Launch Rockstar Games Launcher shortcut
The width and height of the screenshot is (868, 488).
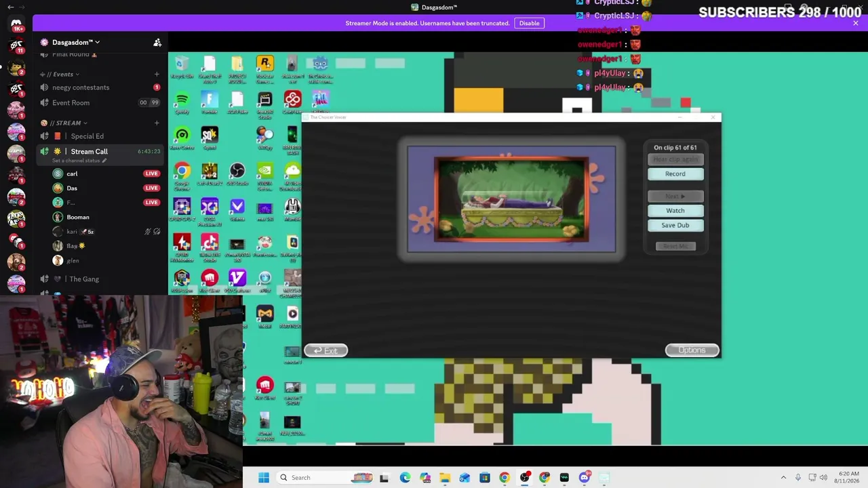[x=264, y=66]
